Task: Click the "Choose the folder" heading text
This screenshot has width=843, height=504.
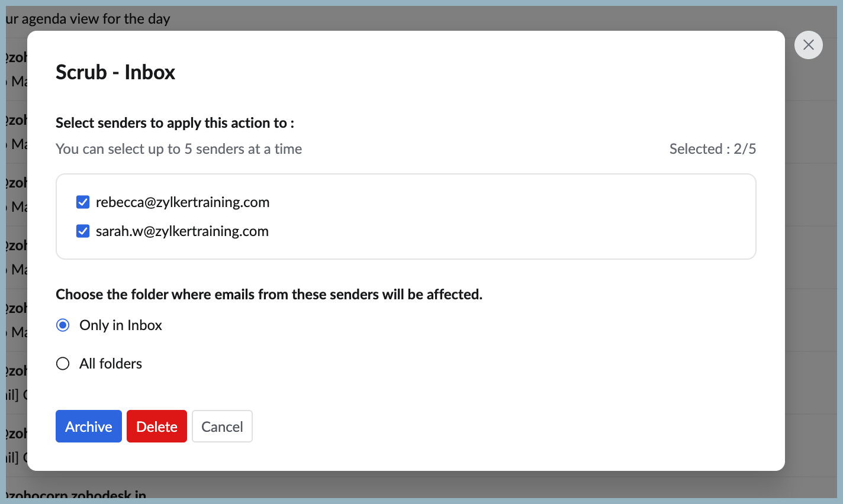Action: pos(269,295)
